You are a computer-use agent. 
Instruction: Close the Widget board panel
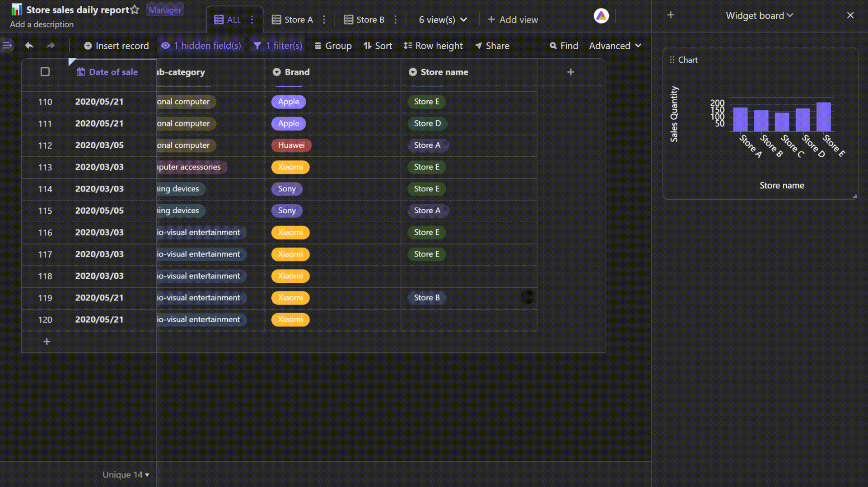(x=850, y=15)
